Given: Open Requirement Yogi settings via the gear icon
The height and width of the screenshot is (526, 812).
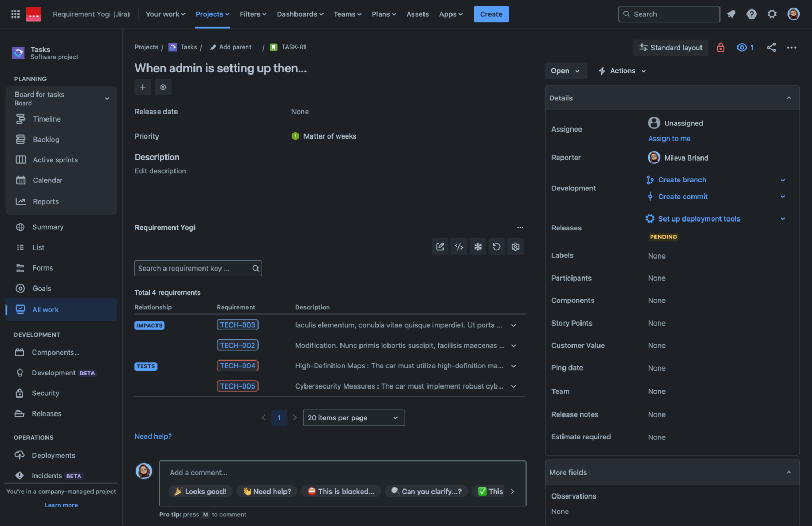Looking at the screenshot, I should coord(515,246).
